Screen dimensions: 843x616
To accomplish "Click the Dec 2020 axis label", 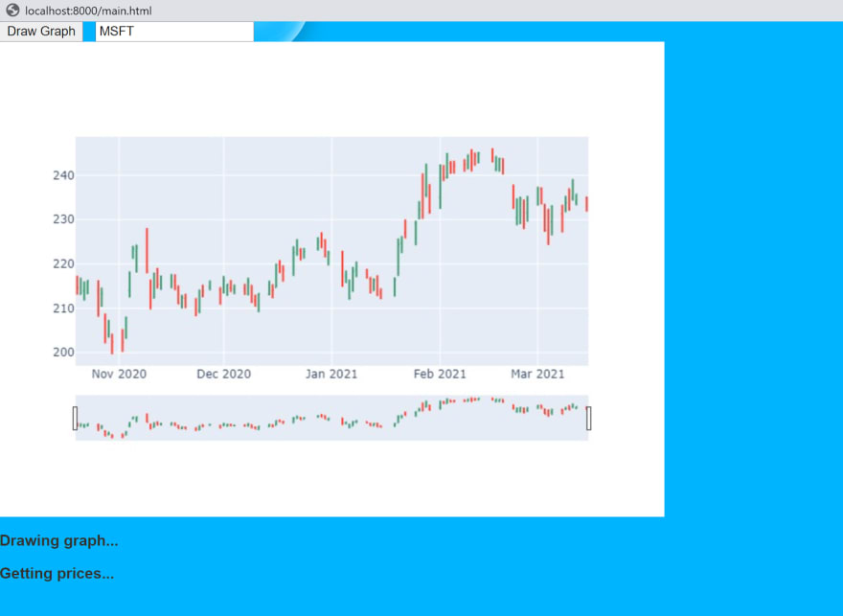I will coord(223,375).
